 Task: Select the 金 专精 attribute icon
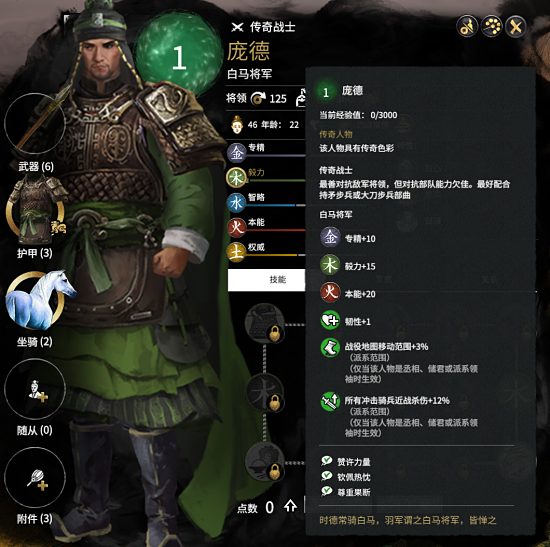click(x=236, y=153)
